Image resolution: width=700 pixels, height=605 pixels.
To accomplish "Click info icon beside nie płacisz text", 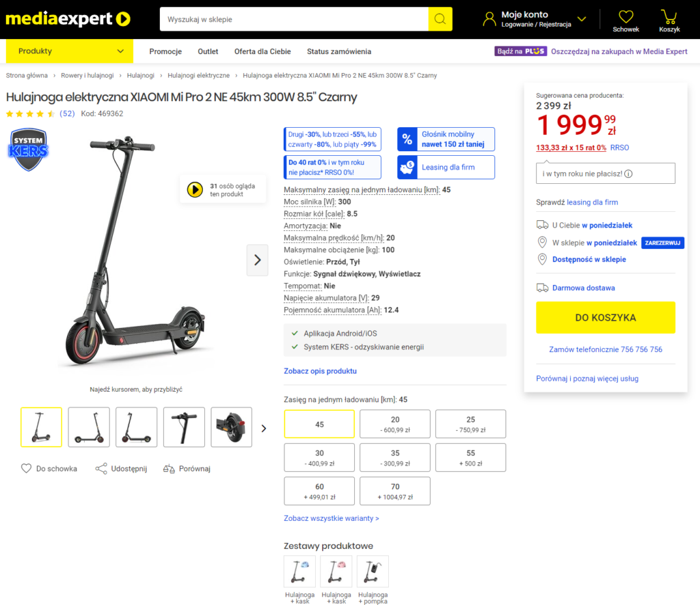I will coord(628,174).
